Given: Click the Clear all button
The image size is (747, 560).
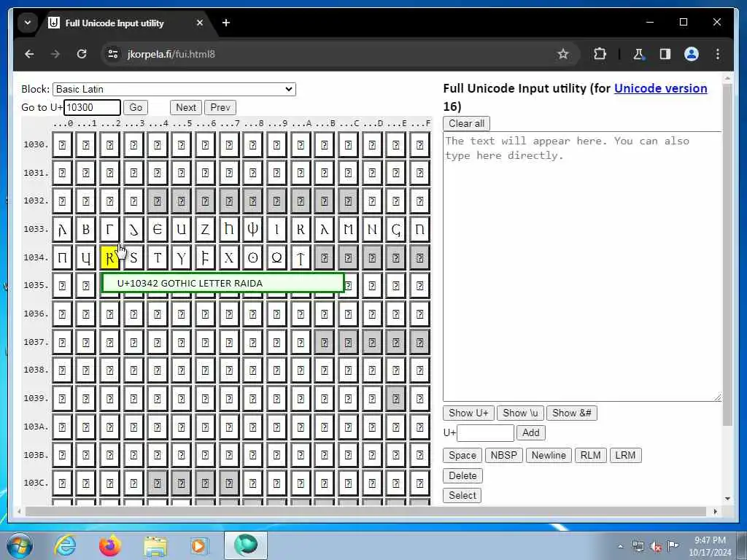Looking at the screenshot, I should (x=466, y=124).
